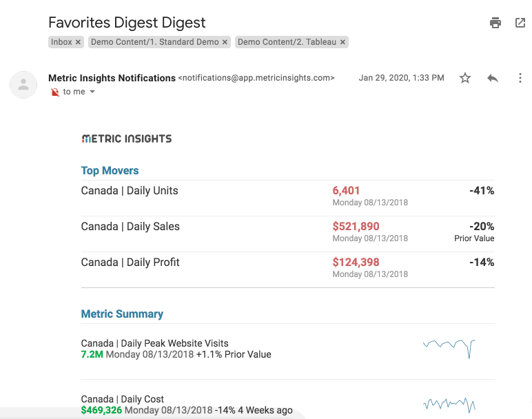The image size is (532, 419).
Task: Open the three-dot more options menu
Action: coord(520,78)
